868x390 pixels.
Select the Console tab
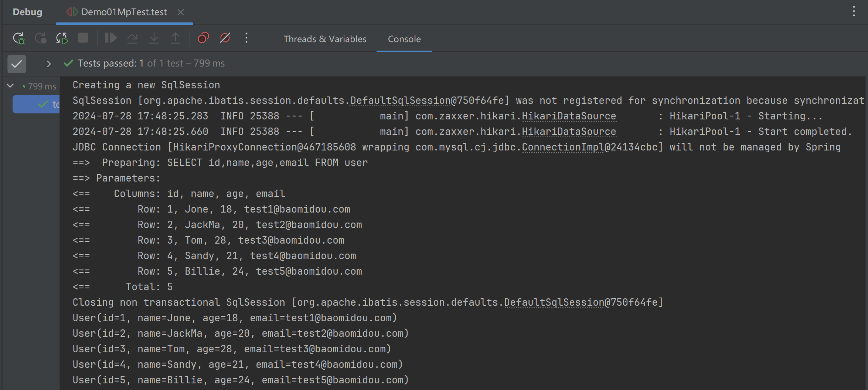click(404, 39)
